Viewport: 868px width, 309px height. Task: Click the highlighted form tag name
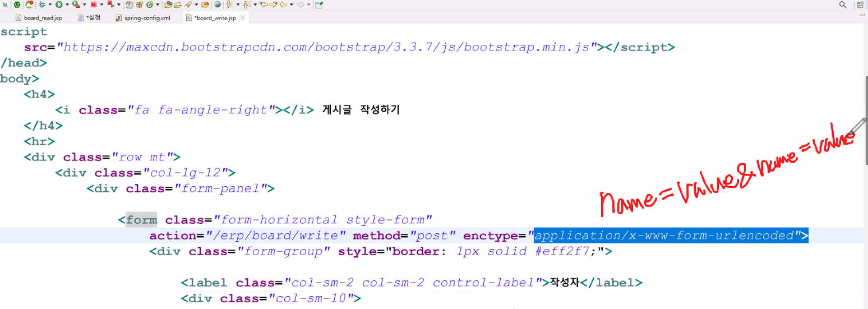(x=141, y=220)
